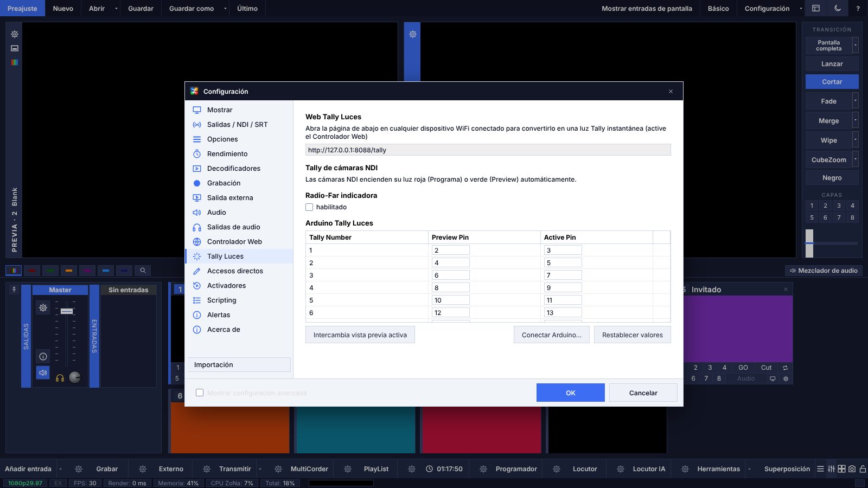Click the monitor icon on Invitado input
868x488 pixels.
coord(773,378)
